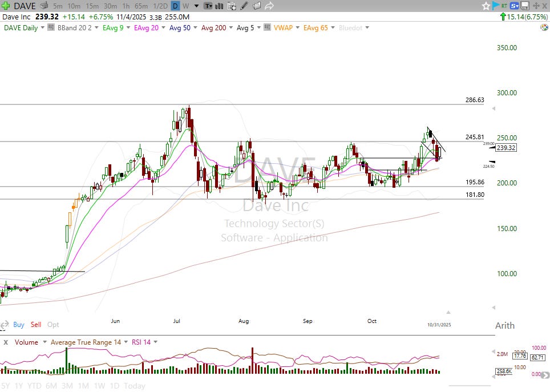This screenshot has width=550, height=392.
Task: Select the 30m timeframe
Action: (110, 6)
